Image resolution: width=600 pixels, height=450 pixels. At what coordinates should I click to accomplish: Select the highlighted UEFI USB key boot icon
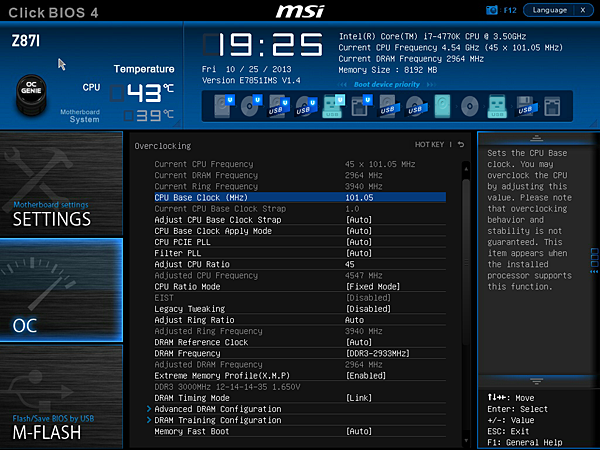(334, 106)
